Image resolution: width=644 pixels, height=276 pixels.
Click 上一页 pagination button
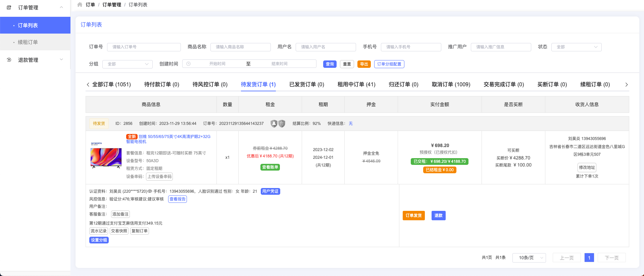click(x=567, y=258)
